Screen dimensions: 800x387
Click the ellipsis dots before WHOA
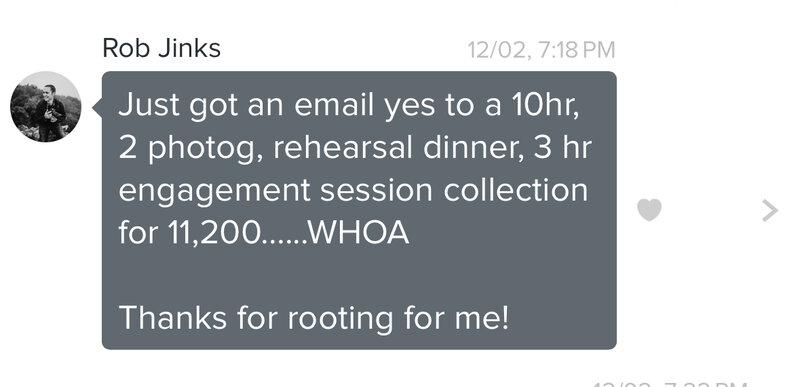coord(284,241)
